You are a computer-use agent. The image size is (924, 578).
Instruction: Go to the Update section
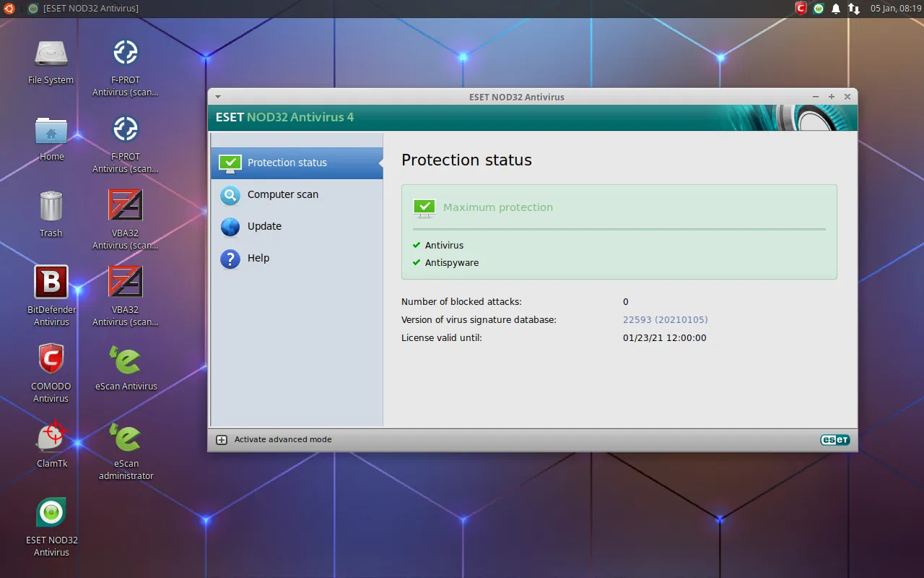point(297,226)
